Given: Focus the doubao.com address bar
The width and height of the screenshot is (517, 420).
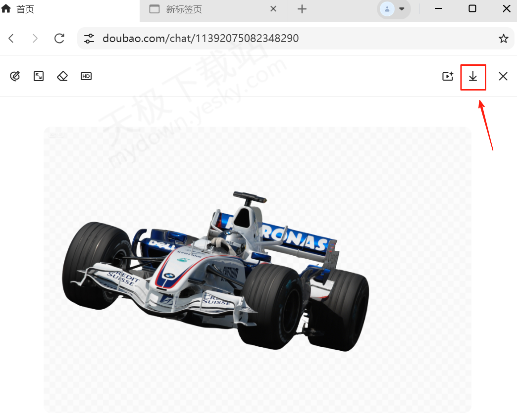Looking at the screenshot, I should click(x=287, y=39).
